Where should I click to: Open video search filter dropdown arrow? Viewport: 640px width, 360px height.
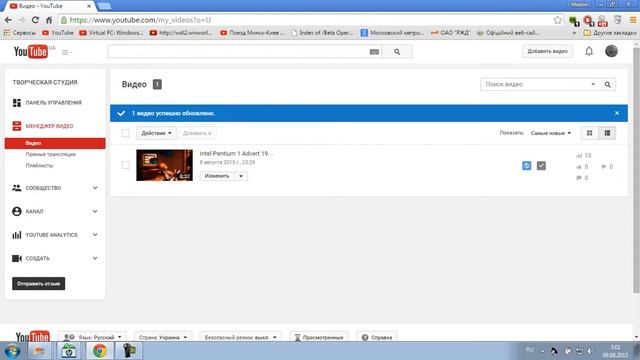click(x=593, y=84)
